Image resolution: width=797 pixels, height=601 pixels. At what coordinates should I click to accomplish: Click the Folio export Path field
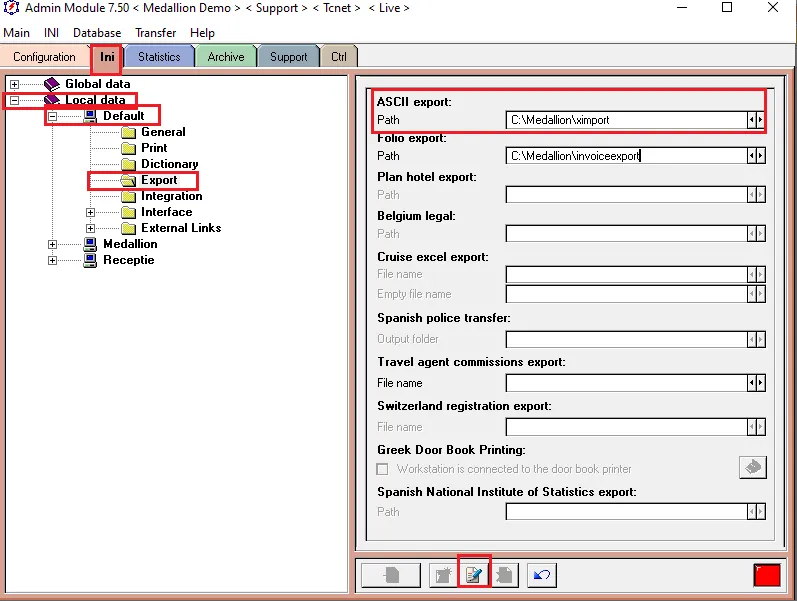click(626, 156)
